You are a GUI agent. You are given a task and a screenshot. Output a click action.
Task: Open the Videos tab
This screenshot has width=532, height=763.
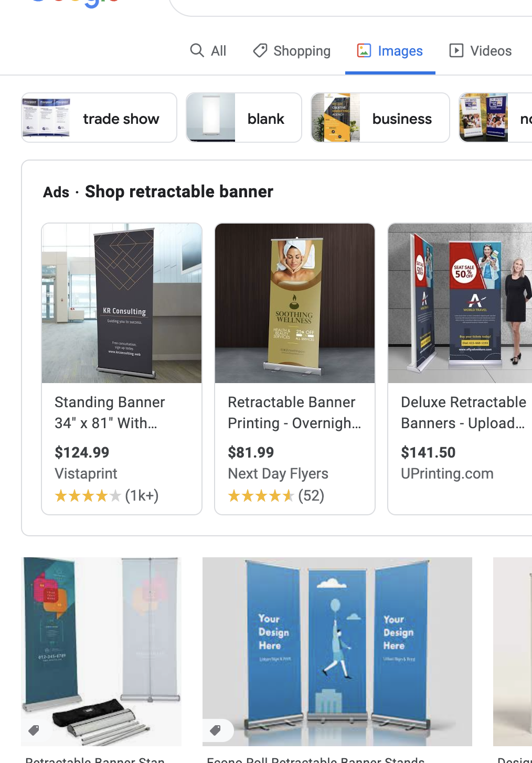click(480, 51)
